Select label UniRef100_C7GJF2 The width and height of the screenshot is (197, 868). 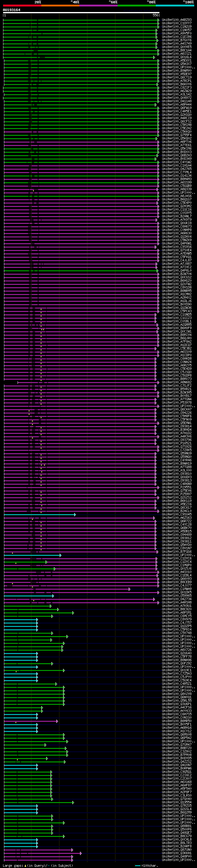pyautogui.click(x=177, y=386)
